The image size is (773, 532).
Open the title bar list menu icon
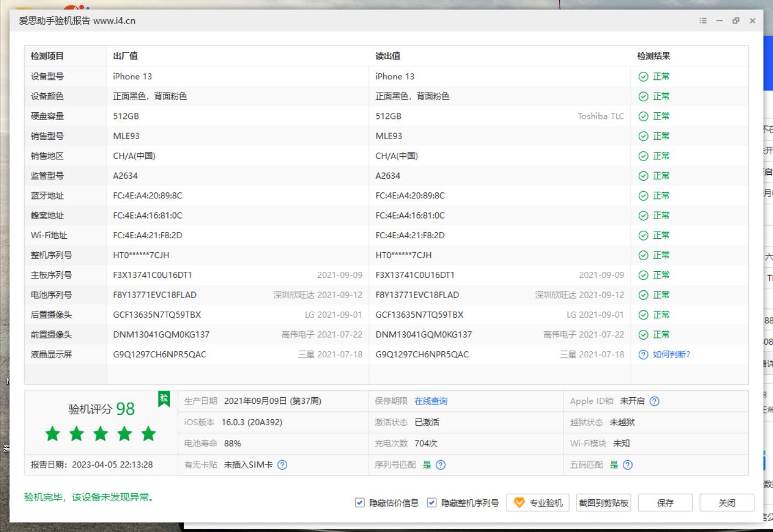coord(703,21)
